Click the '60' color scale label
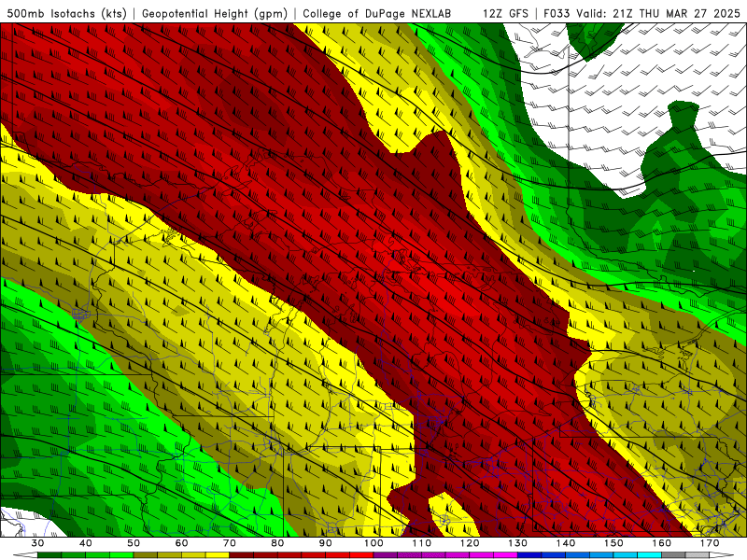 181,543
